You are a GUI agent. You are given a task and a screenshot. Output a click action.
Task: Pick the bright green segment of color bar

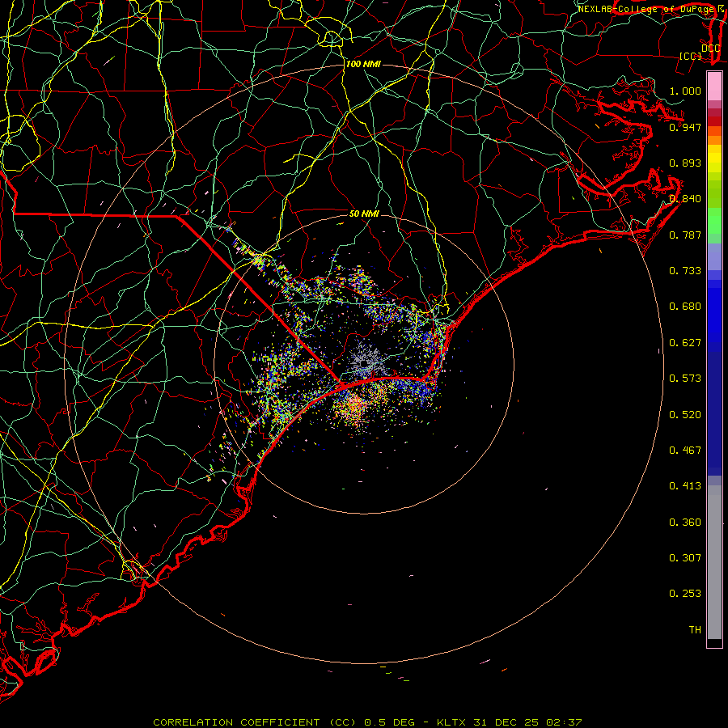[x=714, y=221]
